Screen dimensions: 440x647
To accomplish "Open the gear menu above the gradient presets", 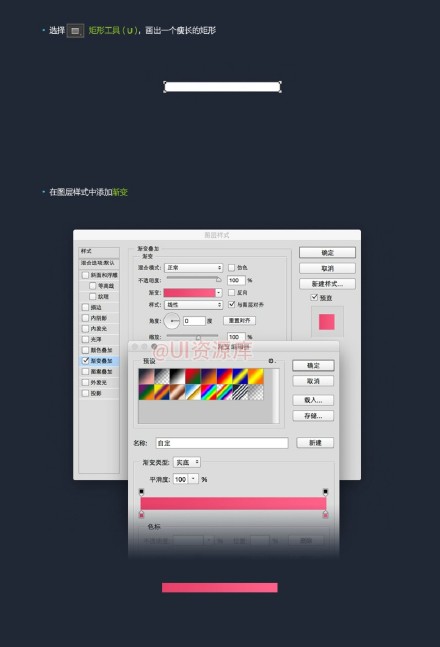I will coord(272,361).
